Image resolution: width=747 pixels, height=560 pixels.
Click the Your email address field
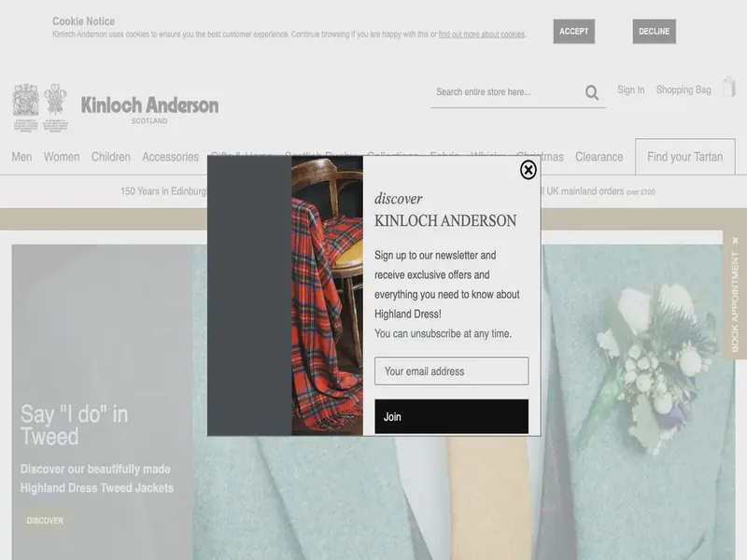point(451,371)
